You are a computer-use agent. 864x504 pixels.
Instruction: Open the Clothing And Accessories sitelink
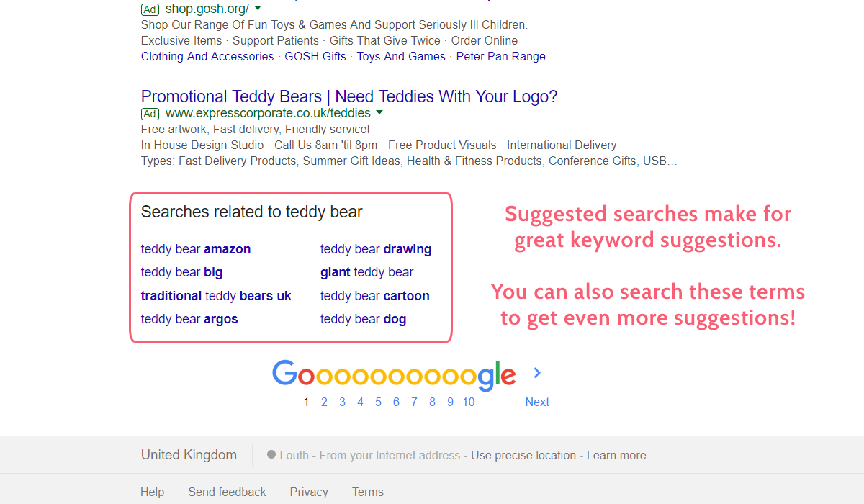coord(207,56)
